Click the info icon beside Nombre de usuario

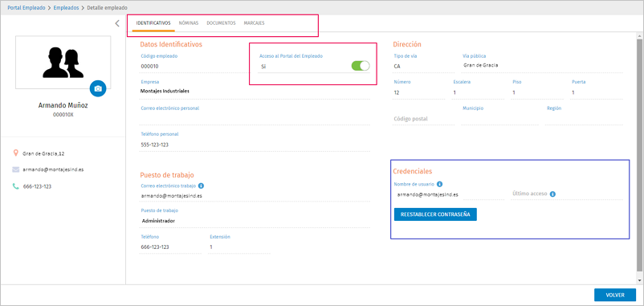[x=439, y=184]
